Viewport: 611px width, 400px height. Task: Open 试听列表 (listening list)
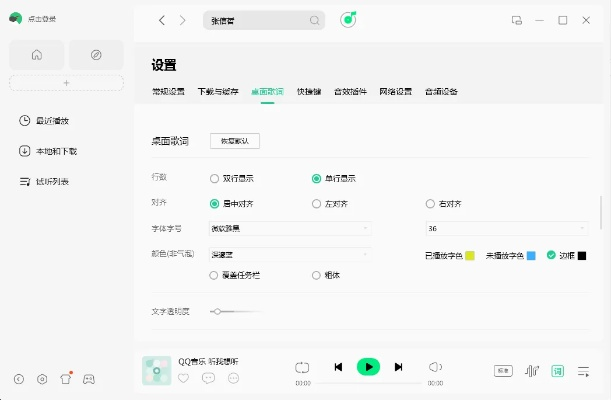click(44, 181)
